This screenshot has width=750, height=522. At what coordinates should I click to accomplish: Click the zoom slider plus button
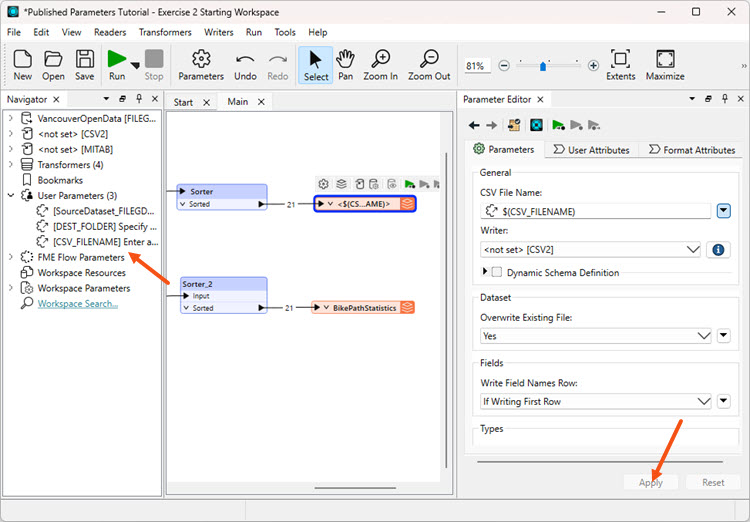tap(593, 66)
